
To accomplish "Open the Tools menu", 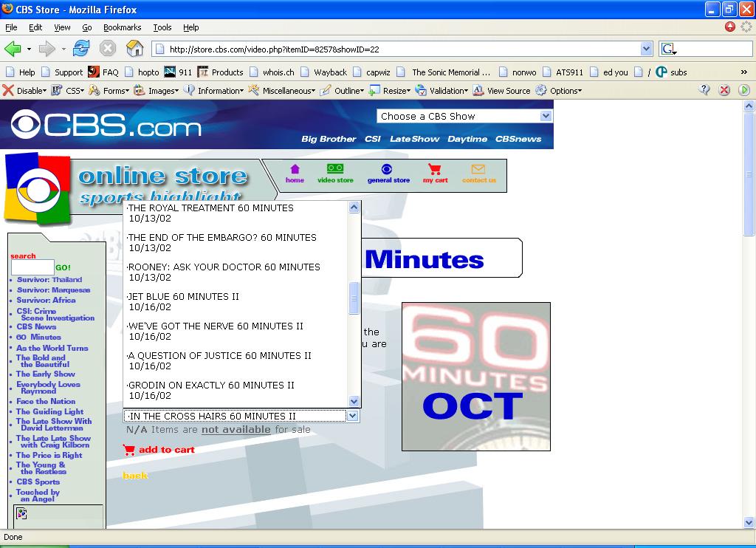I will [162, 27].
